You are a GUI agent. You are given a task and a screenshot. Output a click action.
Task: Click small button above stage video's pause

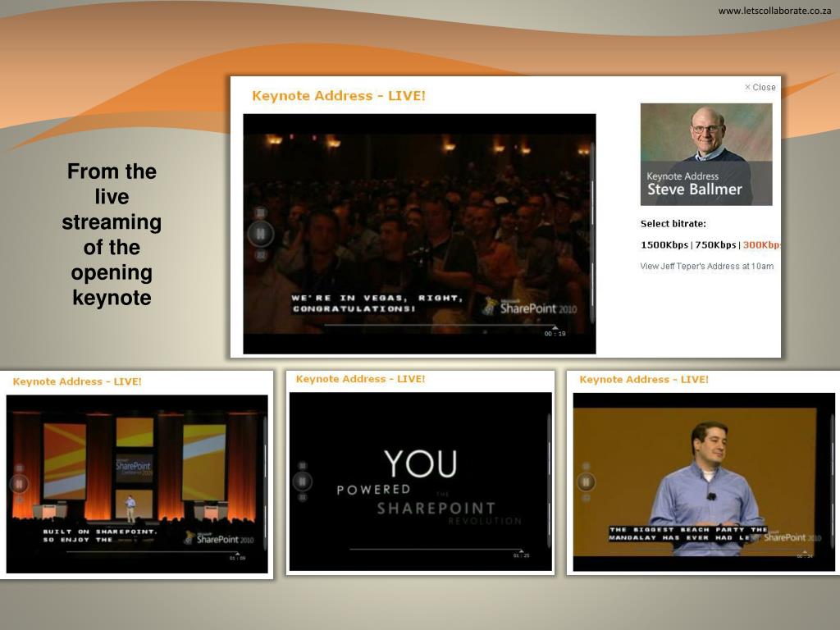(20, 468)
